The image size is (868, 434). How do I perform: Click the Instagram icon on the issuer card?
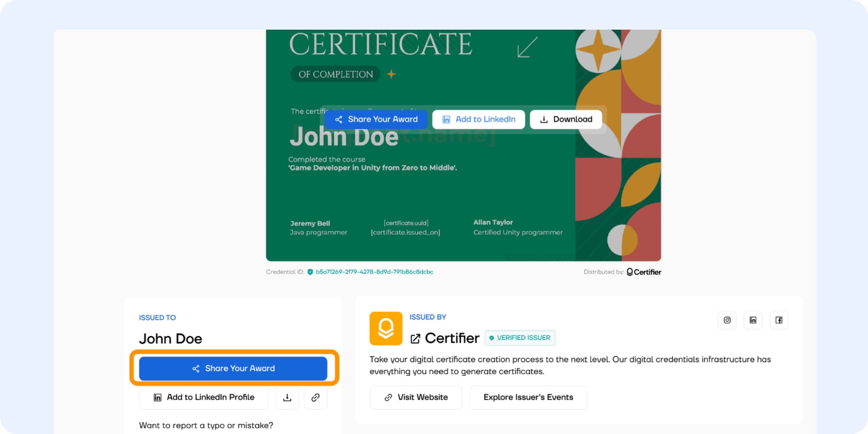727,320
